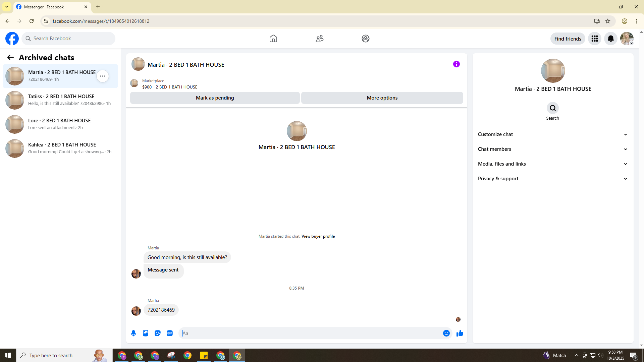
Task: Open the account profile picture menu
Action: (627, 39)
